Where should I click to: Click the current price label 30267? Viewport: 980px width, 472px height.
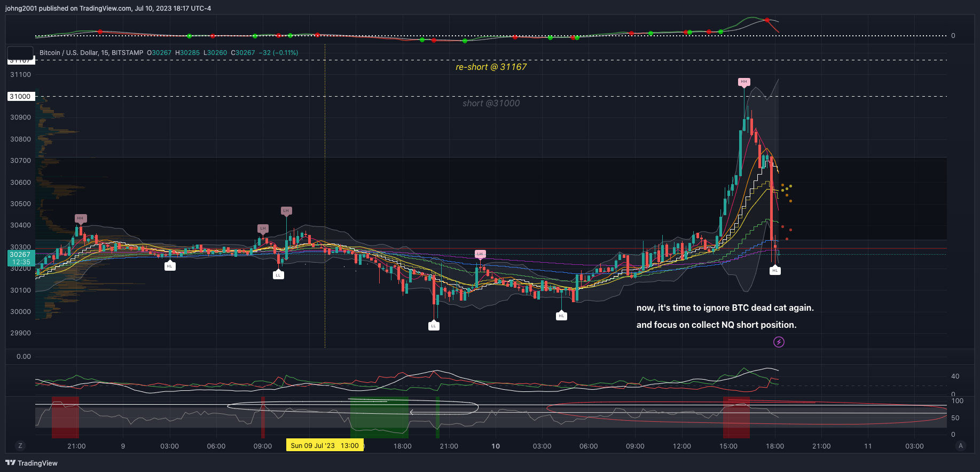point(20,255)
